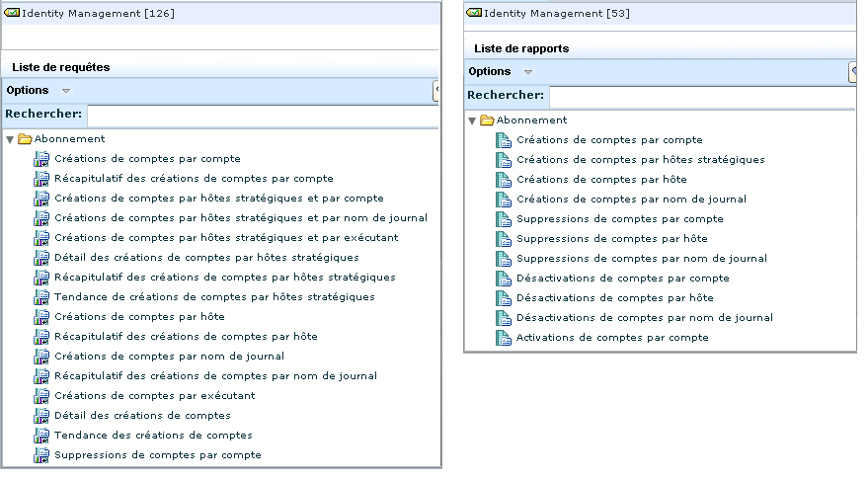The image size is (868, 481).
Task: Select Créations de comptes par hôtes stratégiques report
Action: pyautogui.click(x=640, y=160)
